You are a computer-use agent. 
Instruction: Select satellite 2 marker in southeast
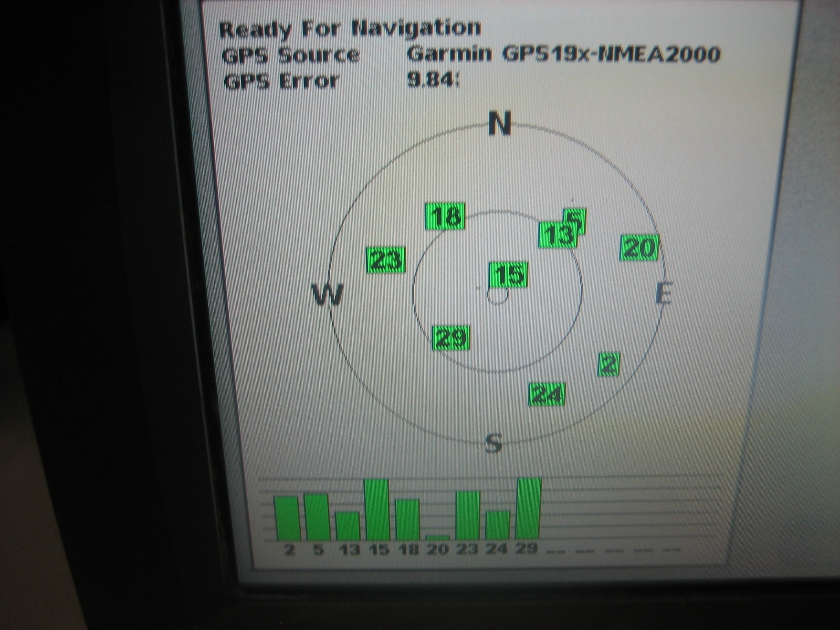[609, 364]
